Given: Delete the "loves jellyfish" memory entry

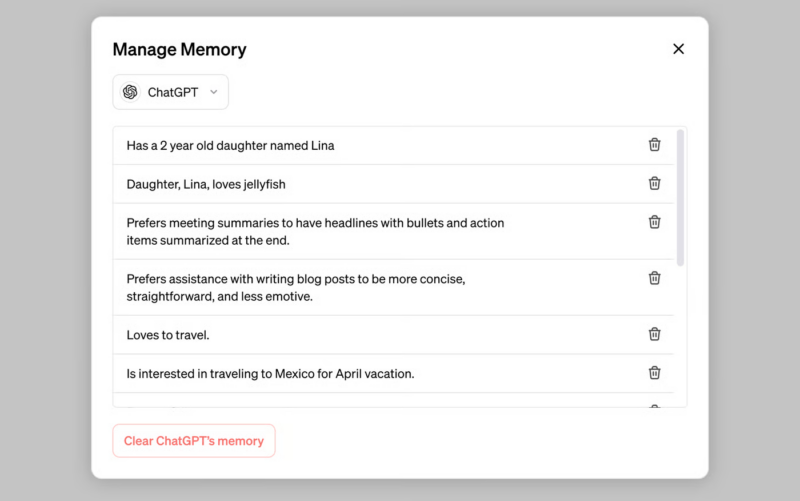Looking at the screenshot, I should (654, 183).
